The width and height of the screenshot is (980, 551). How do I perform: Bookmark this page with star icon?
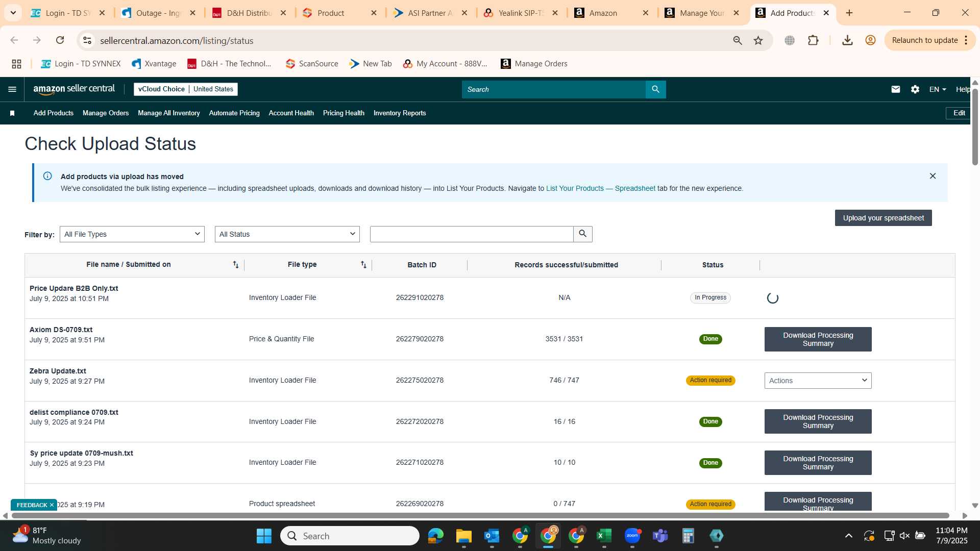[x=758, y=40]
